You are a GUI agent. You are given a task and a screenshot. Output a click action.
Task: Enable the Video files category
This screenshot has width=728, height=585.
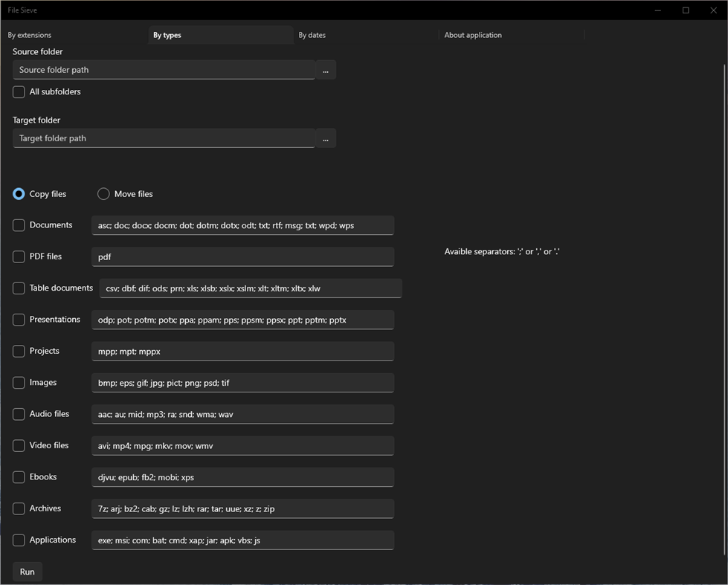[18, 445]
